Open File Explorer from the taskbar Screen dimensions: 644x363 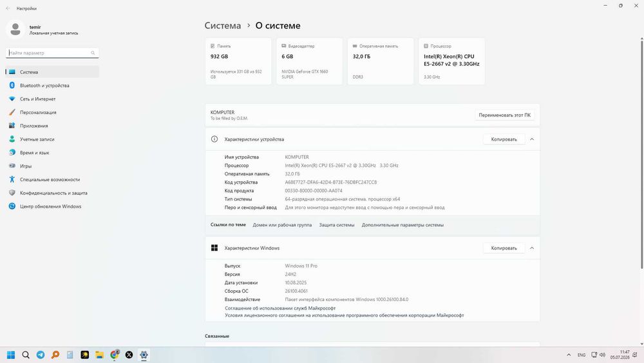99,355
